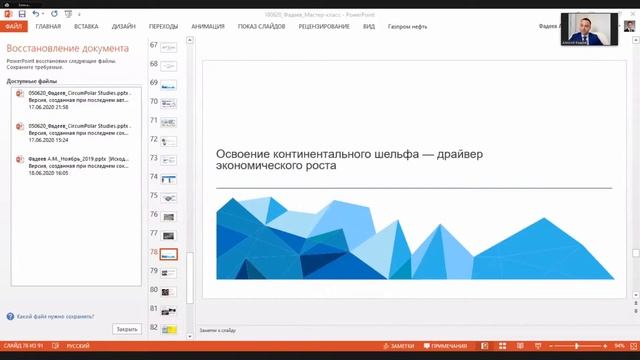The image size is (640, 360).
Task: Click 'СЛАЙД 78 ИЗ 91' status bar indicator
Action: pos(23,346)
